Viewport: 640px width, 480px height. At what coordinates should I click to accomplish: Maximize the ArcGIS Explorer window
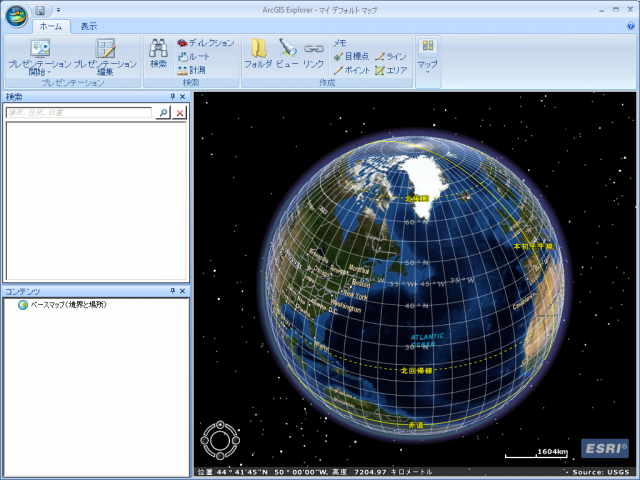pyautogui.click(x=616, y=10)
